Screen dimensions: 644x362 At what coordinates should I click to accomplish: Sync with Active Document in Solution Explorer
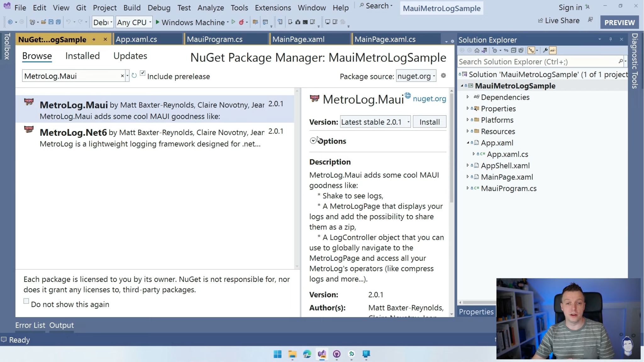(x=506, y=50)
